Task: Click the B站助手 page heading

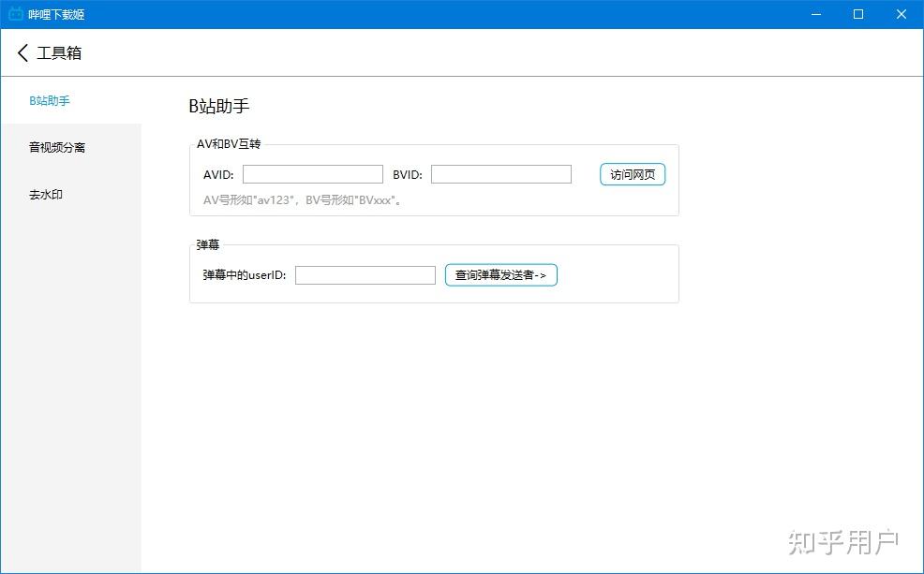Action: coord(218,106)
